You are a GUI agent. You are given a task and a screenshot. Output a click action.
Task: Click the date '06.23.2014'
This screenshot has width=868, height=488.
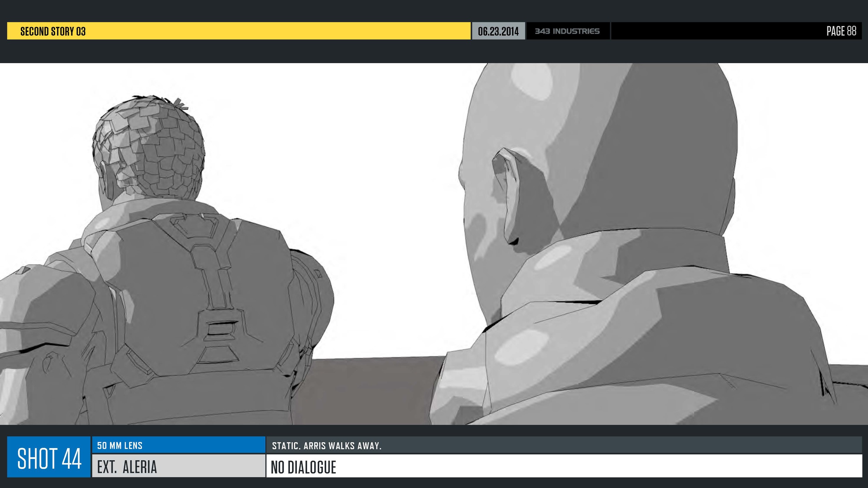[x=498, y=31]
